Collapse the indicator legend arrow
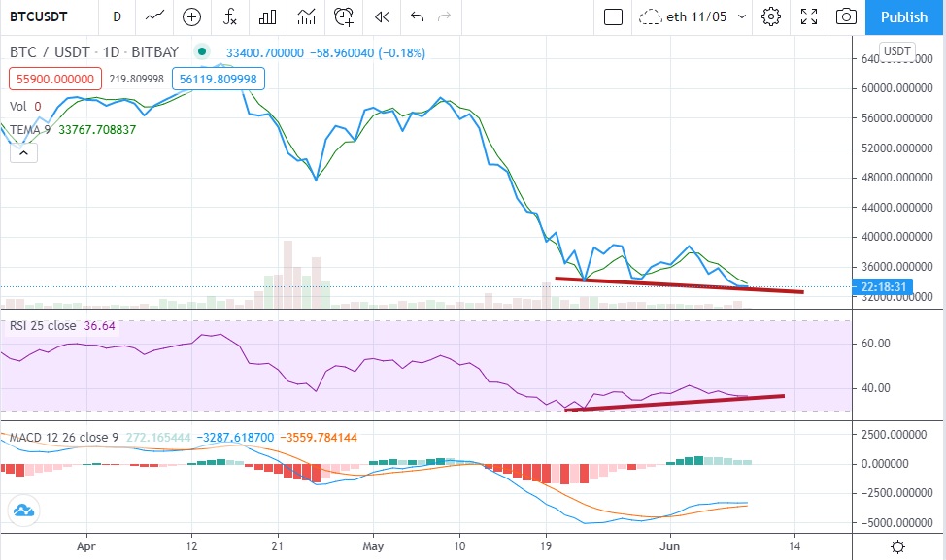This screenshot has height=560, width=946. click(23, 151)
